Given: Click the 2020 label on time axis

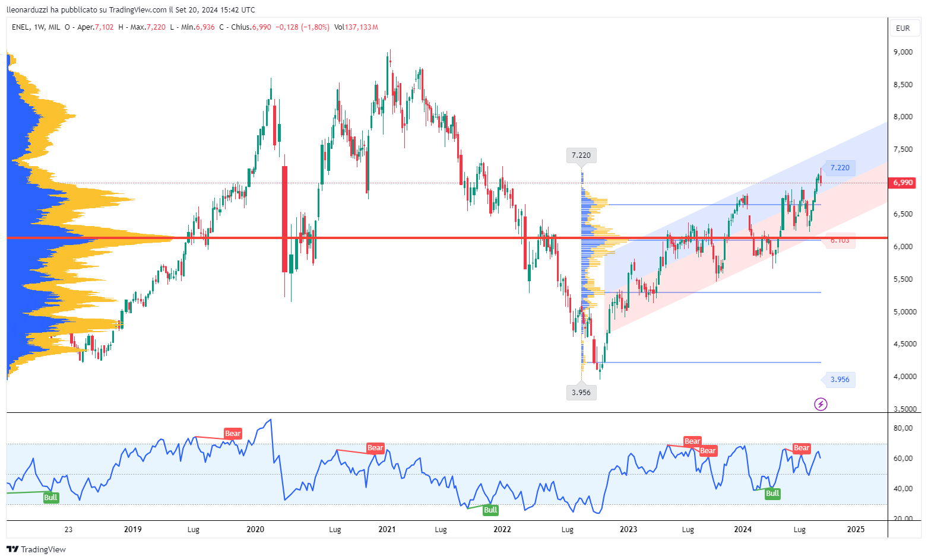Looking at the screenshot, I should point(255,529).
